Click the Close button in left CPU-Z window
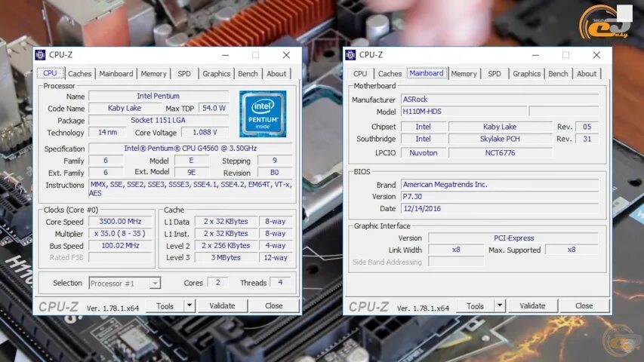This screenshot has width=644, height=362. [x=274, y=305]
